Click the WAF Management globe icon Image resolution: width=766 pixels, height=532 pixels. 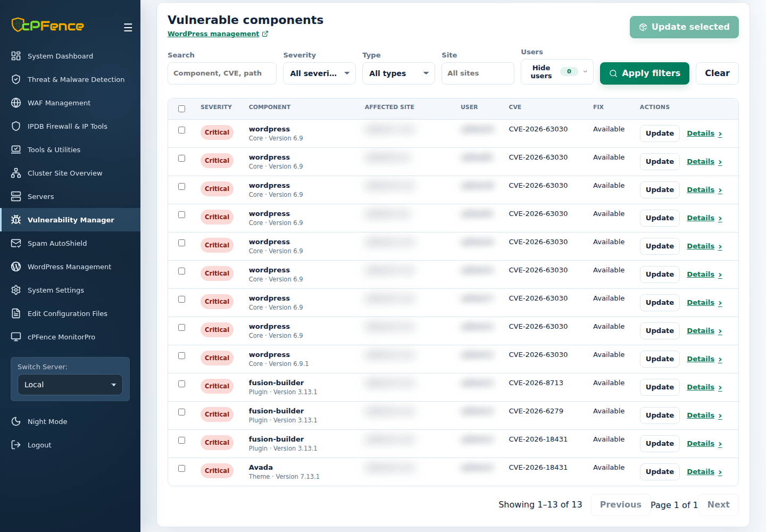[x=16, y=103]
